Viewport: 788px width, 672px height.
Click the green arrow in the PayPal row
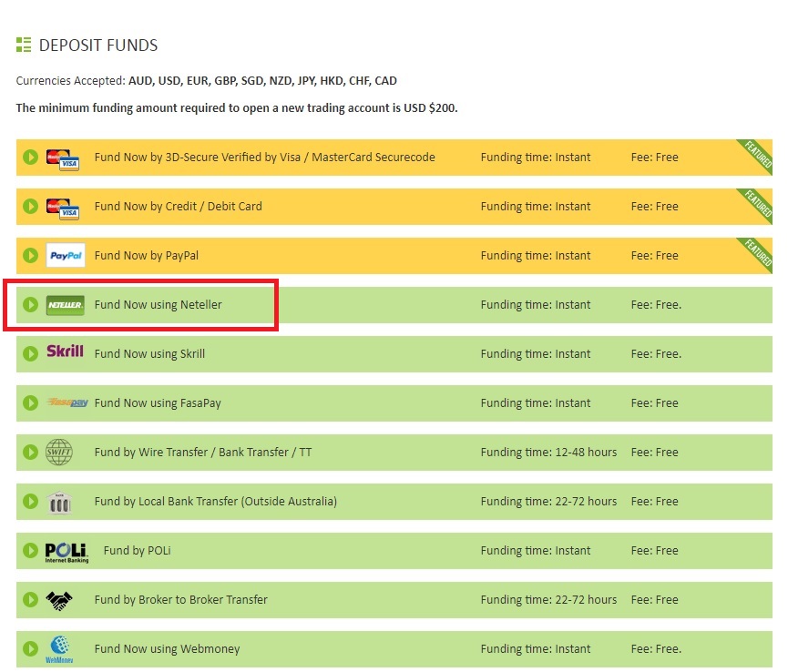point(31,256)
